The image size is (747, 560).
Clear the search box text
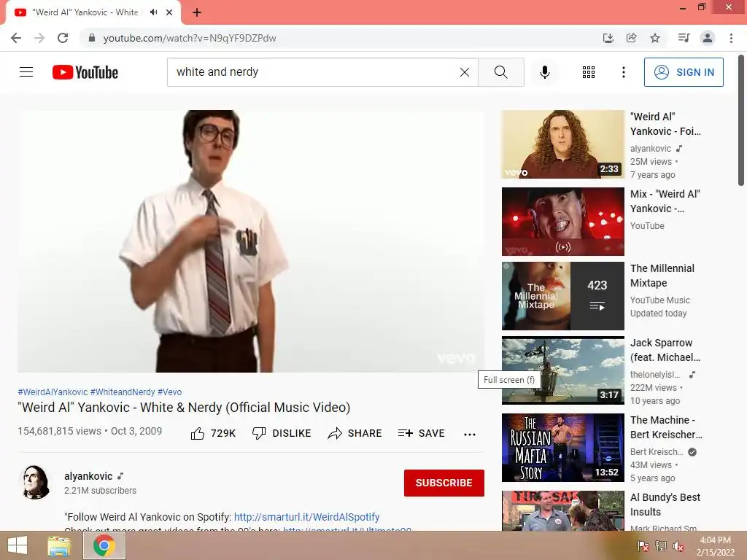point(465,72)
